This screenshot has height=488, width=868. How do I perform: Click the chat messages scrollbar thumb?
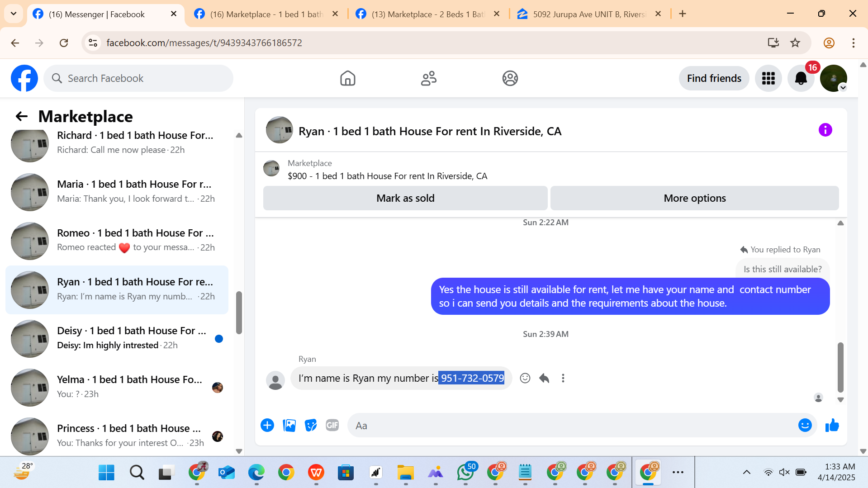click(840, 367)
